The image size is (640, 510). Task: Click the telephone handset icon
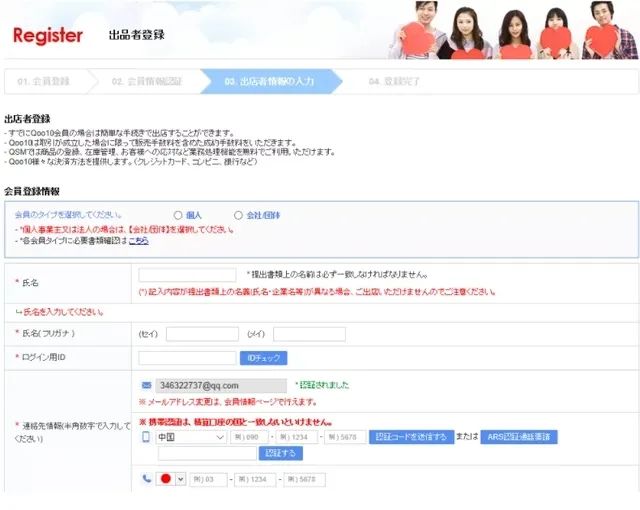coord(147,479)
